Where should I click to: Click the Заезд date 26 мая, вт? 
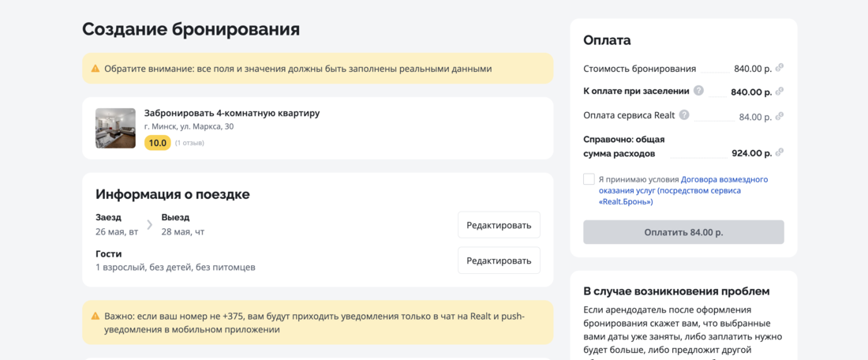[117, 231]
